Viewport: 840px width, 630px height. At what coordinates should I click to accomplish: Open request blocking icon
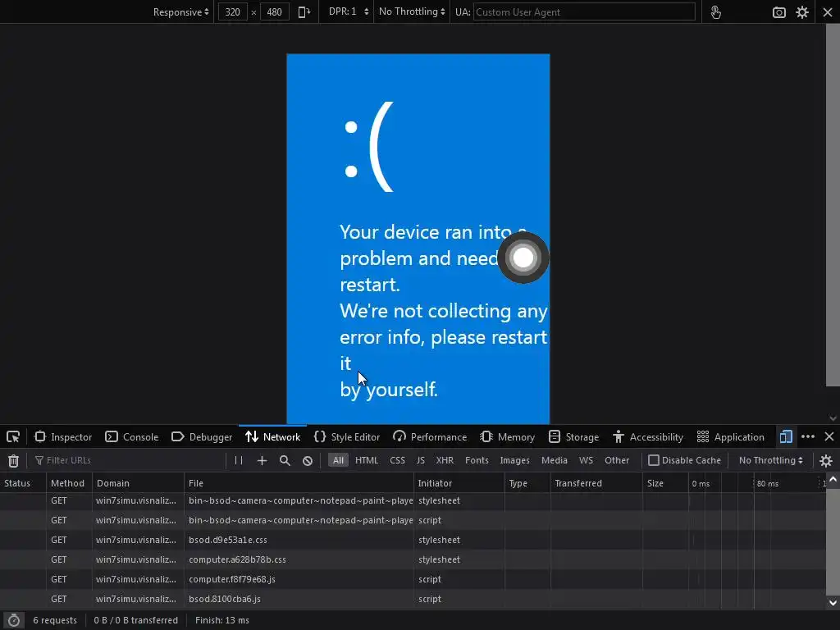coord(308,461)
